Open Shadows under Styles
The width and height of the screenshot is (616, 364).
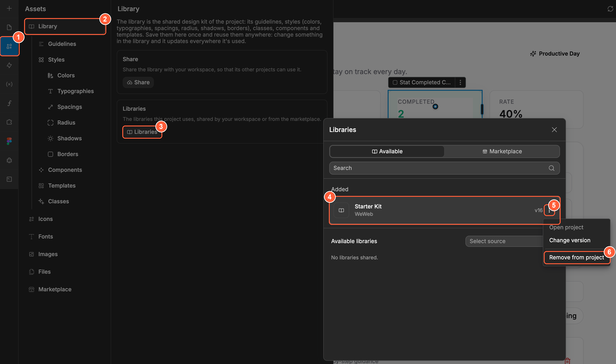(69, 138)
